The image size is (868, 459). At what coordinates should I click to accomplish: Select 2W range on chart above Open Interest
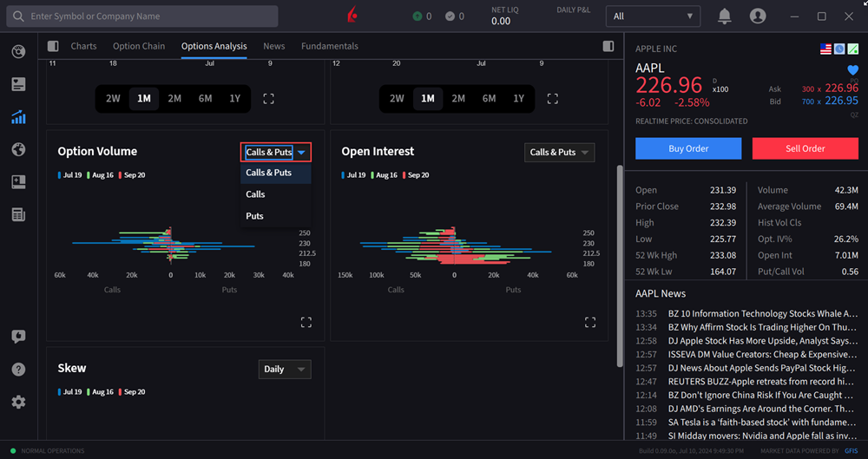[x=397, y=99]
